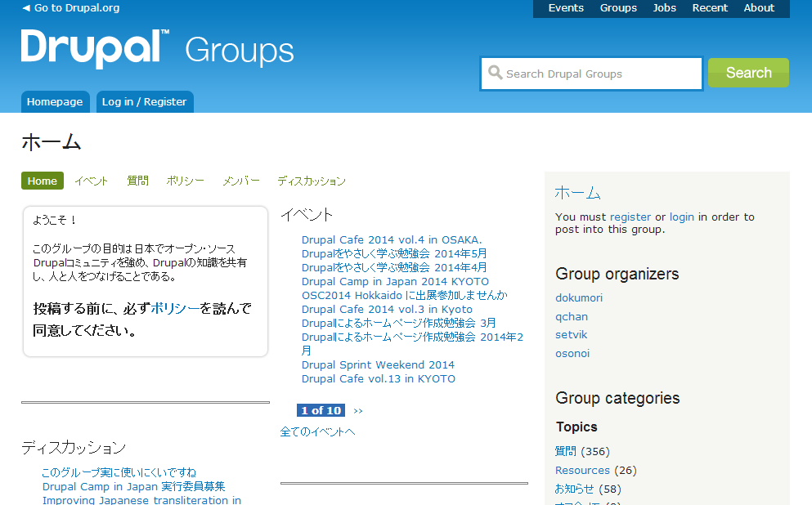
Task: Open Drupal Cafe 2014 vol.3 in Kyoto
Action: [x=387, y=310]
